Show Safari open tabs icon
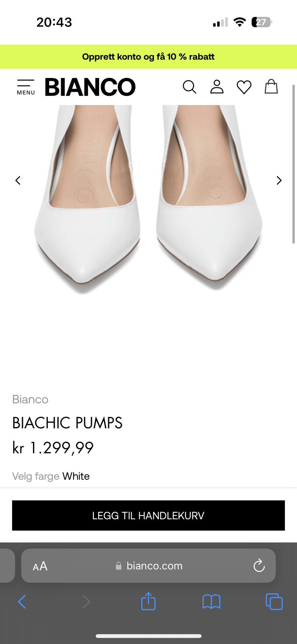 (274, 602)
